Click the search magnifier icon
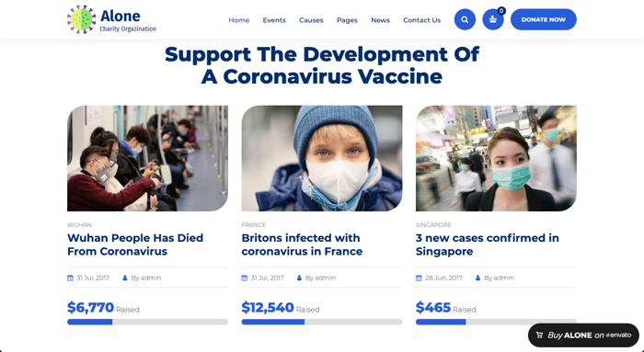This screenshot has width=644, height=352. pos(465,19)
